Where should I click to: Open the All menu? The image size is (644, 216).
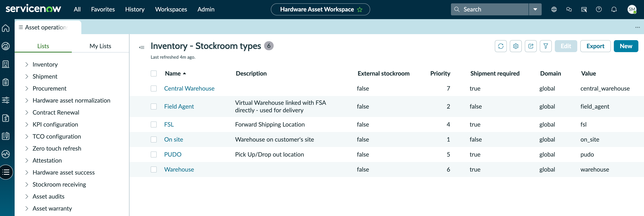pyautogui.click(x=77, y=10)
